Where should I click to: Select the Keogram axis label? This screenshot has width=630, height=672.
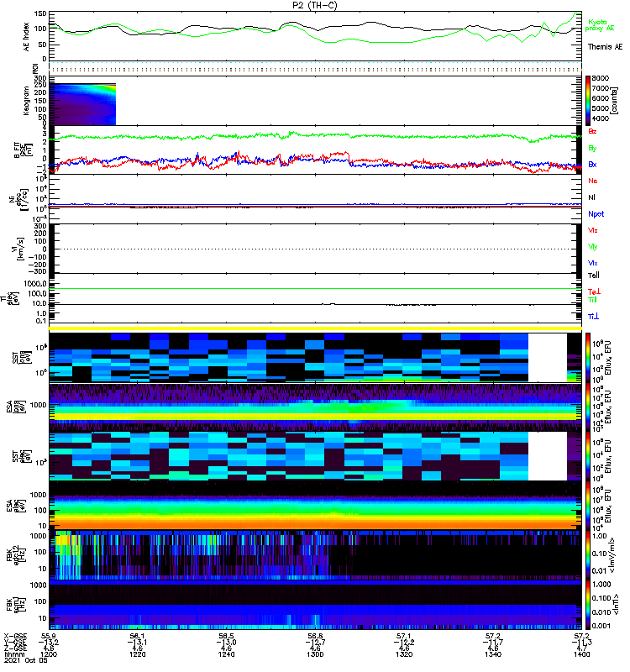26,100
